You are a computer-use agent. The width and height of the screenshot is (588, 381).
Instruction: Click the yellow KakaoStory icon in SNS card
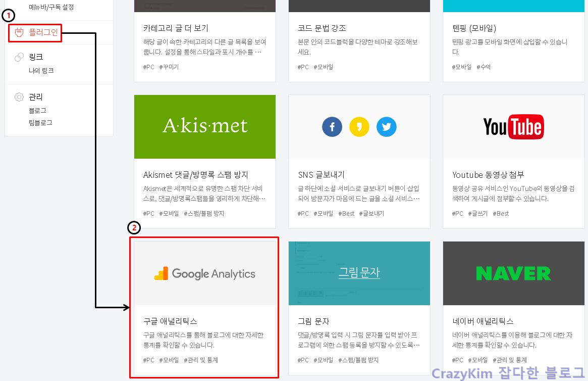[x=359, y=127]
